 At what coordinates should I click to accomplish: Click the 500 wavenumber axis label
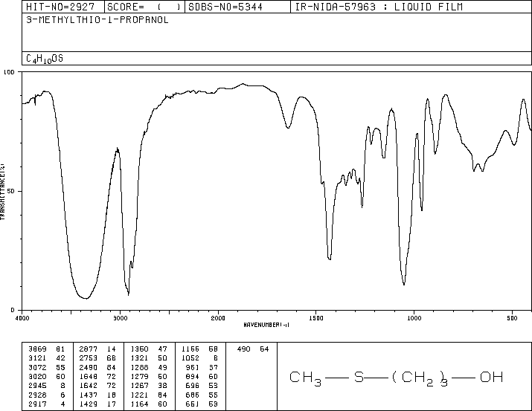tap(512, 318)
